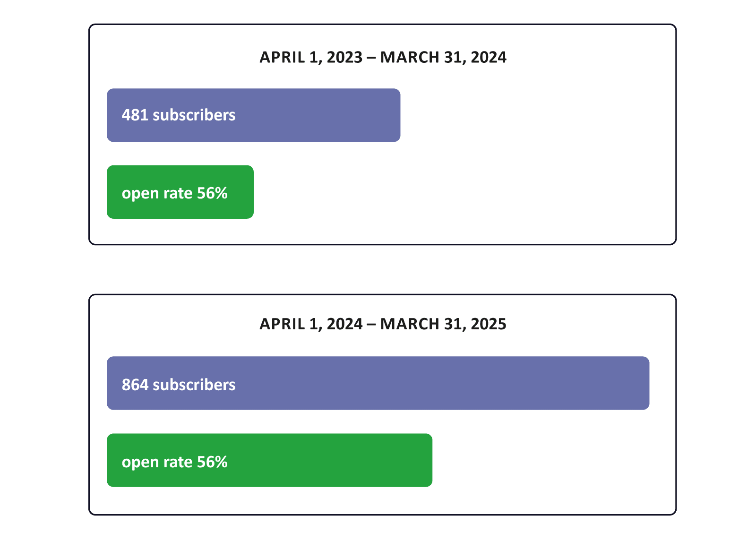
Task: Click the word "subscribers" in the 481 bar
Action: click(194, 115)
